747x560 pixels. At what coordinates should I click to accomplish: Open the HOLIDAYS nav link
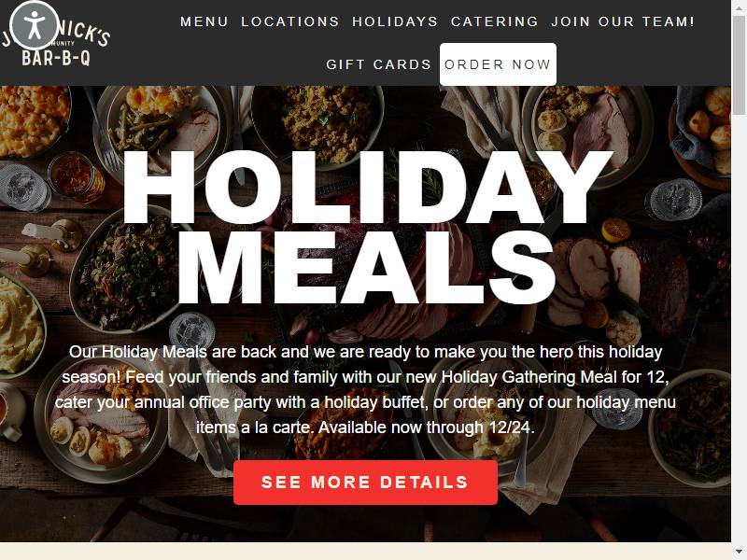pos(395,21)
